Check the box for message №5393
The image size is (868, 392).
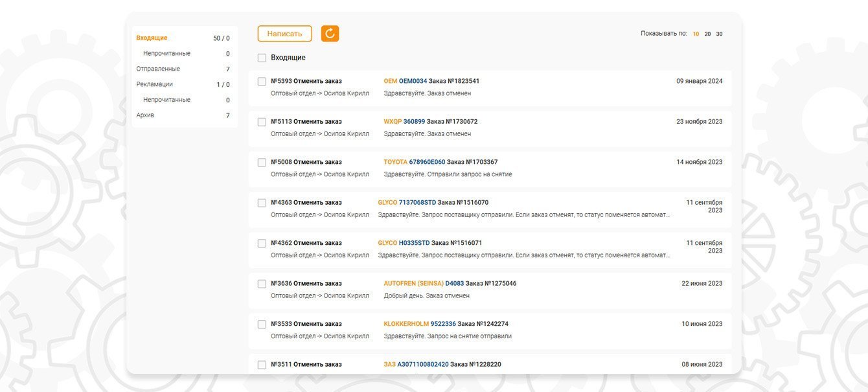click(x=262, y=82)
